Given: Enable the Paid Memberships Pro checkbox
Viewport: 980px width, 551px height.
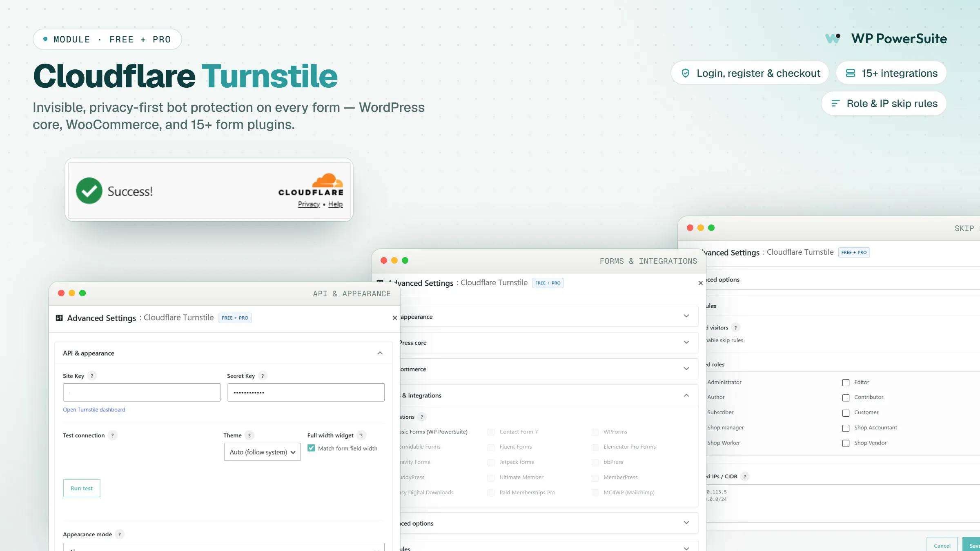Looking at the screenshot, I should 491,493.
